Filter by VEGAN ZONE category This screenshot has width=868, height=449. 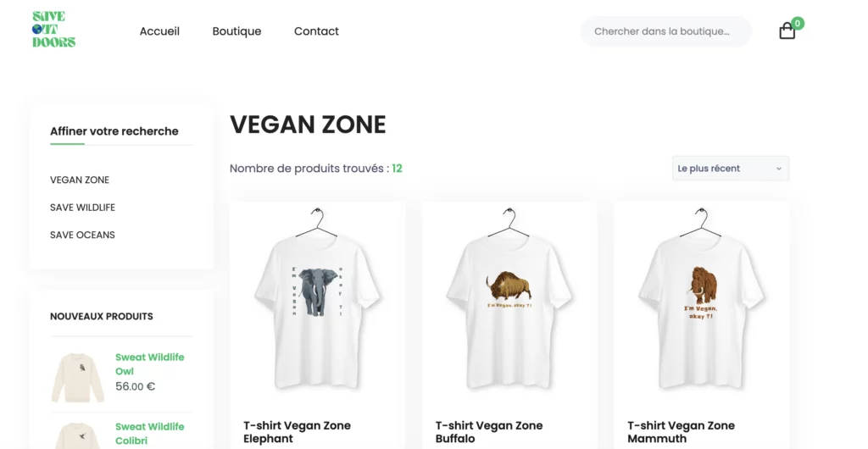click(x=80, y=180)
